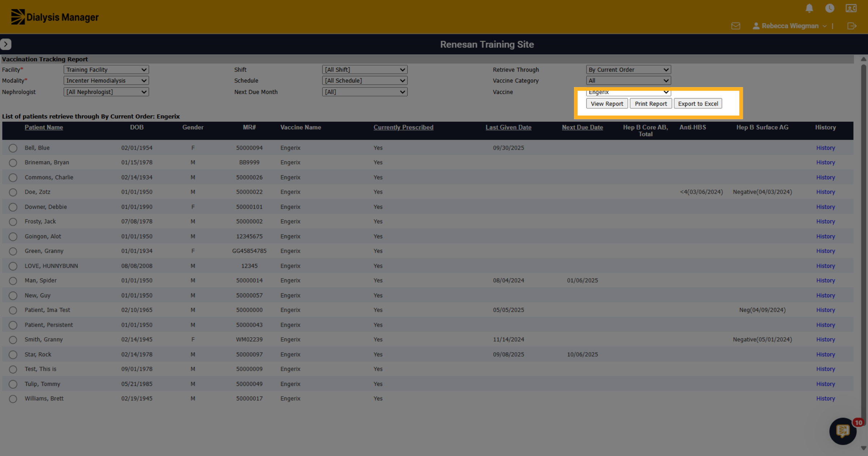868x456 pixels.
Task: Click the logout icon beside user name
Action: click(x=852, y=26)
